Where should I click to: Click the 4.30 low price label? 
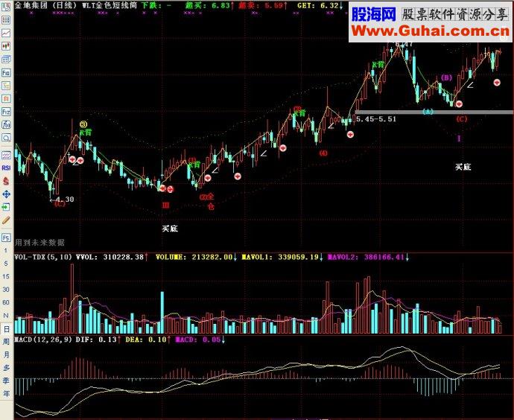coord(65,199)
